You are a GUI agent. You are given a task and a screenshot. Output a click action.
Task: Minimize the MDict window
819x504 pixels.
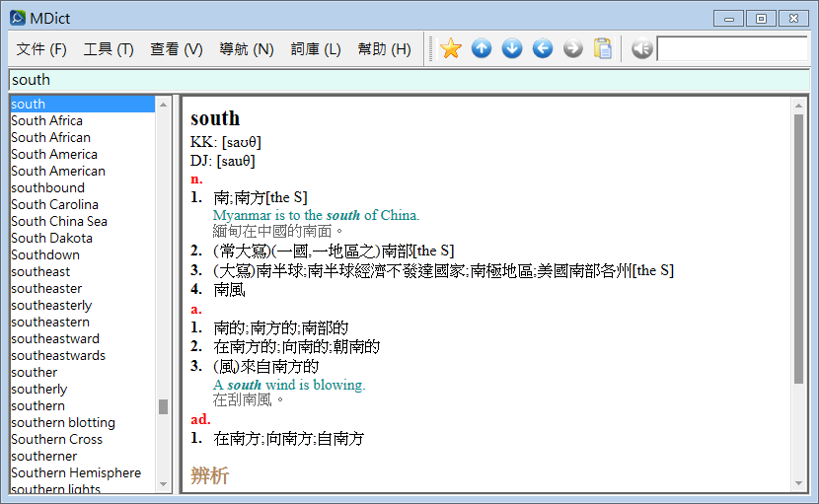click(729, 19)
